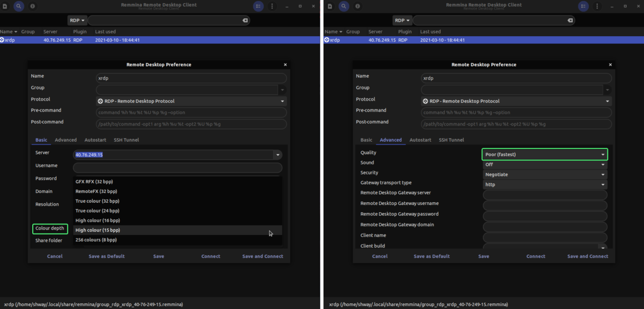Clear the quick connect field in left window
The image size is (644, 309).
pos(245,21)
